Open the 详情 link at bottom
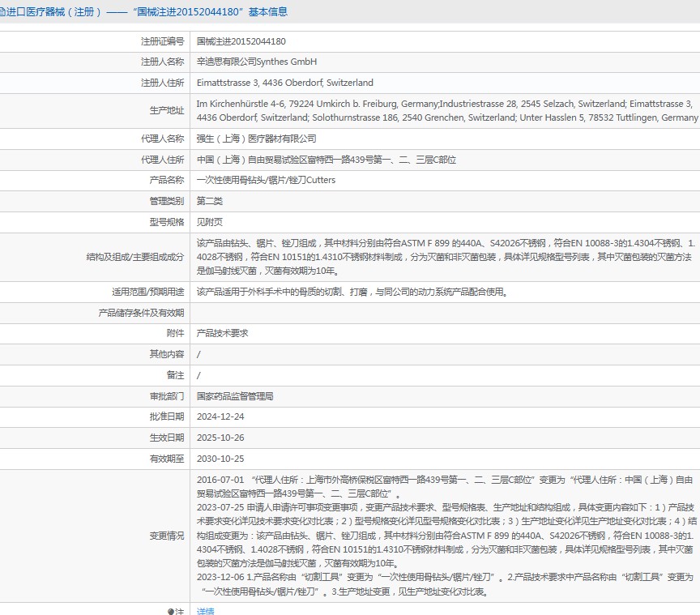The height and width of the screenshot is (615, 700). pyautogui.click(x=205, y=610)
